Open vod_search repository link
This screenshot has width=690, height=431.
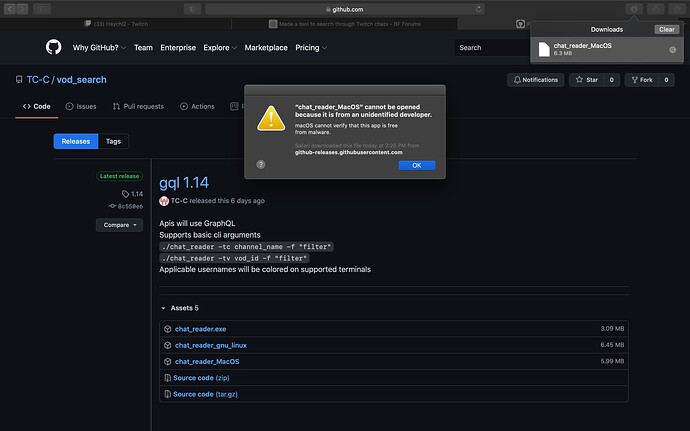click(x=81, y=80)
